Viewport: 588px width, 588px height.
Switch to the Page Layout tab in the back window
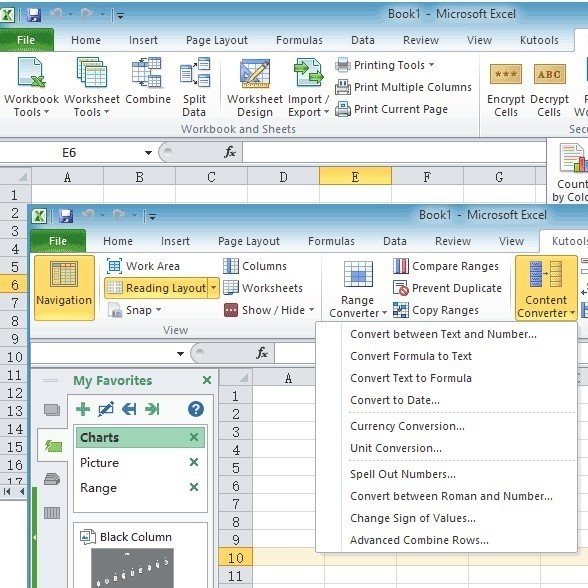217,40
